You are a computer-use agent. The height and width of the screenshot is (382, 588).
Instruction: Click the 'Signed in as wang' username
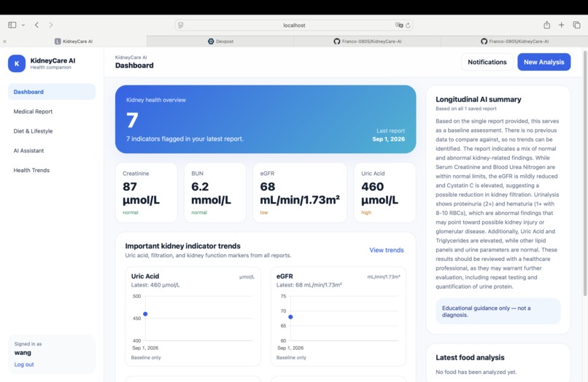click(23, 353)
